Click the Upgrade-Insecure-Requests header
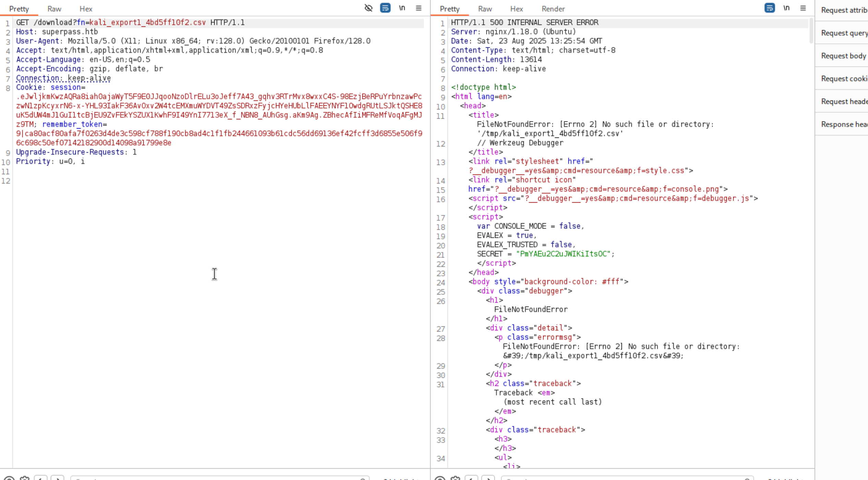Image resolution: width=868 pixels, height=480 pixels. click(76, 152)
